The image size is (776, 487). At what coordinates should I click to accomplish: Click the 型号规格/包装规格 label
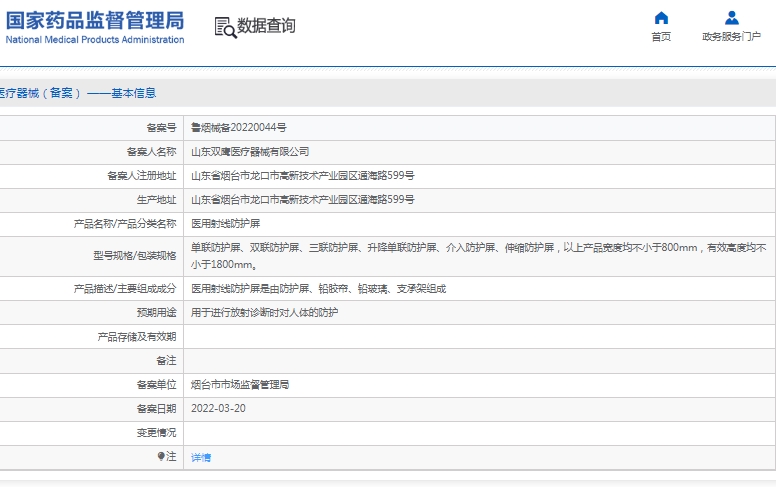[x=135, y=256]
